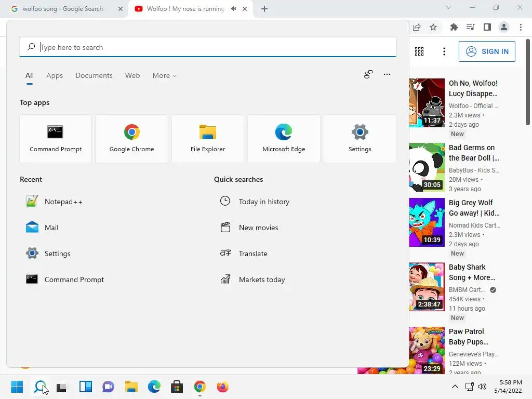This screenshot has height=399, width=532.
Task: Open Command Prompt from Recent list
Action: coord(65,279)
